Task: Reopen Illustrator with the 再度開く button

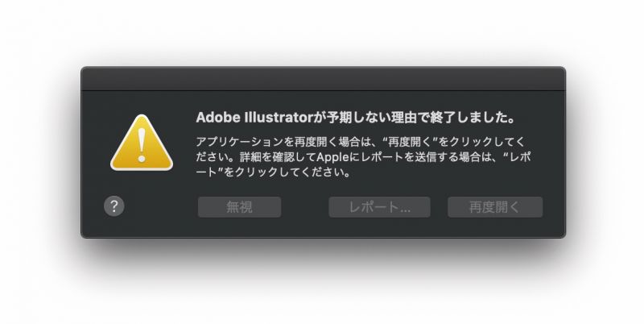Action: [494, 207]
